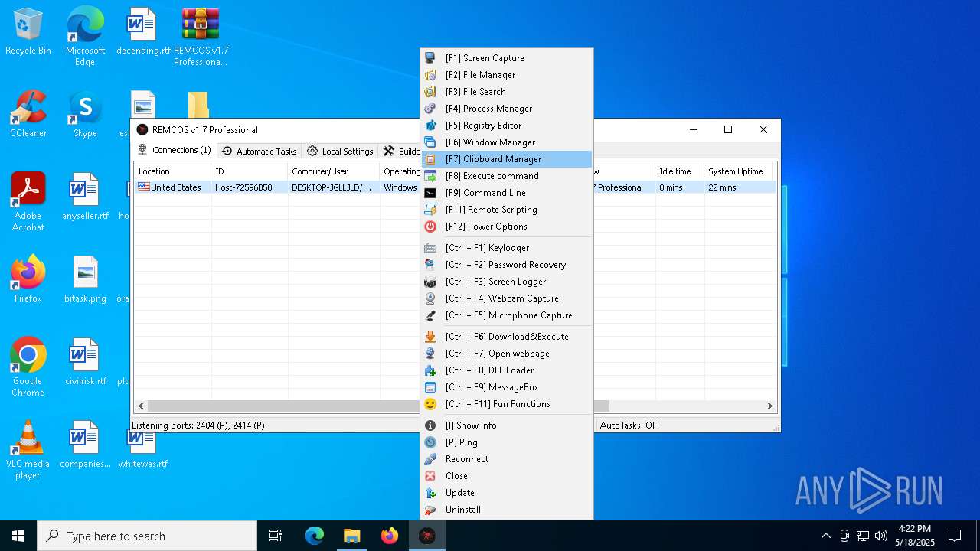Click the Windows Start button
Screen dimensions: 980x551
coord(18,536)
